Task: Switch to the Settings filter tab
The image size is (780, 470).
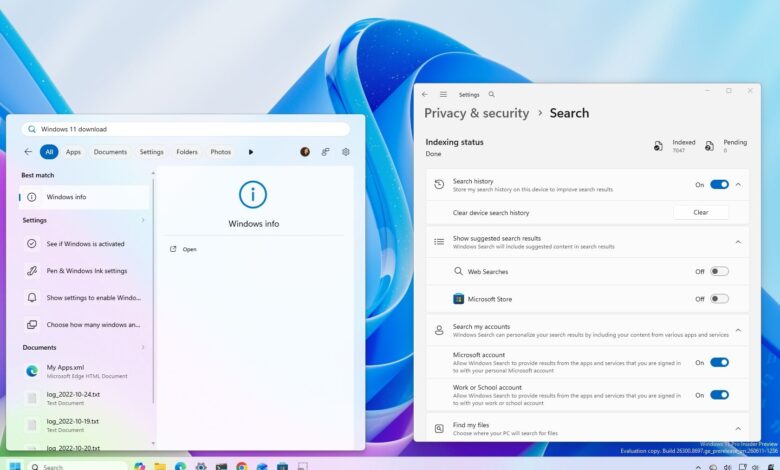Action: [x=152, y=152]
